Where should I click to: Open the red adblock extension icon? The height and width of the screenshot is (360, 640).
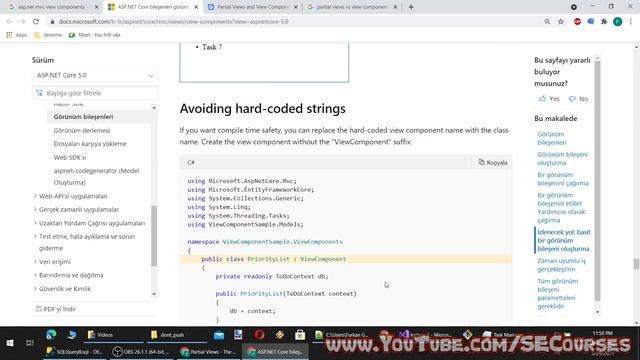point(577,21)
